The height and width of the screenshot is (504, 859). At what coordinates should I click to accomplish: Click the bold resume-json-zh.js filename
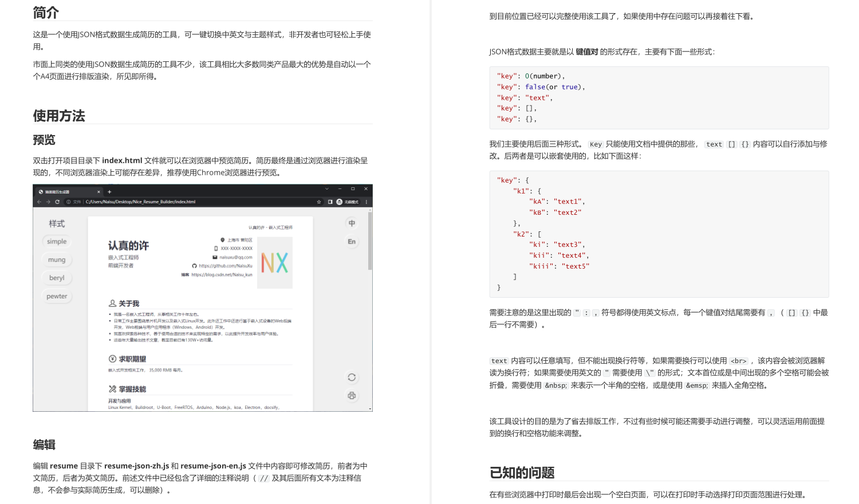tap(136, 466)
